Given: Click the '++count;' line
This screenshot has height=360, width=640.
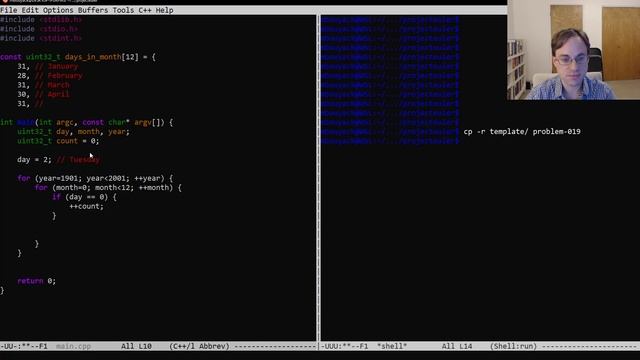Looking at the screenshot, I should tap(87, 207).
